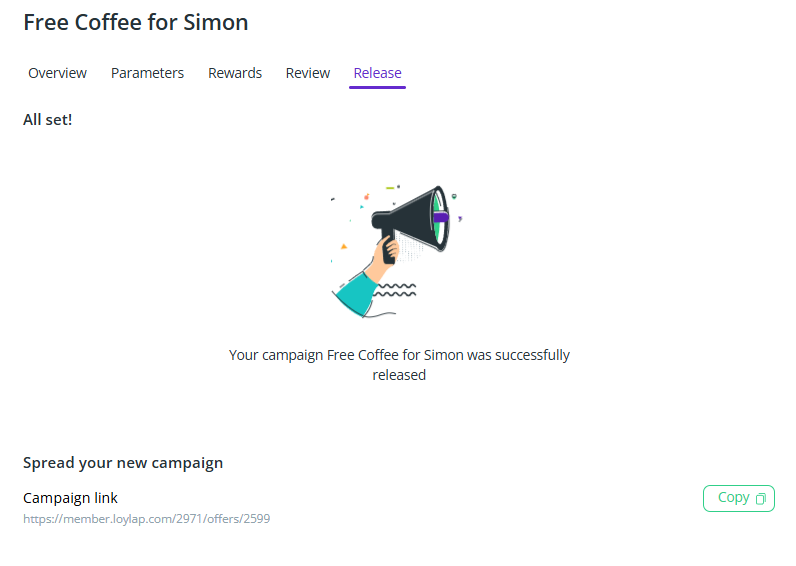Click the purple underline below Release
Image resolution: width=796 pixels, height=566 pixels.
click(x=377, y=87)
